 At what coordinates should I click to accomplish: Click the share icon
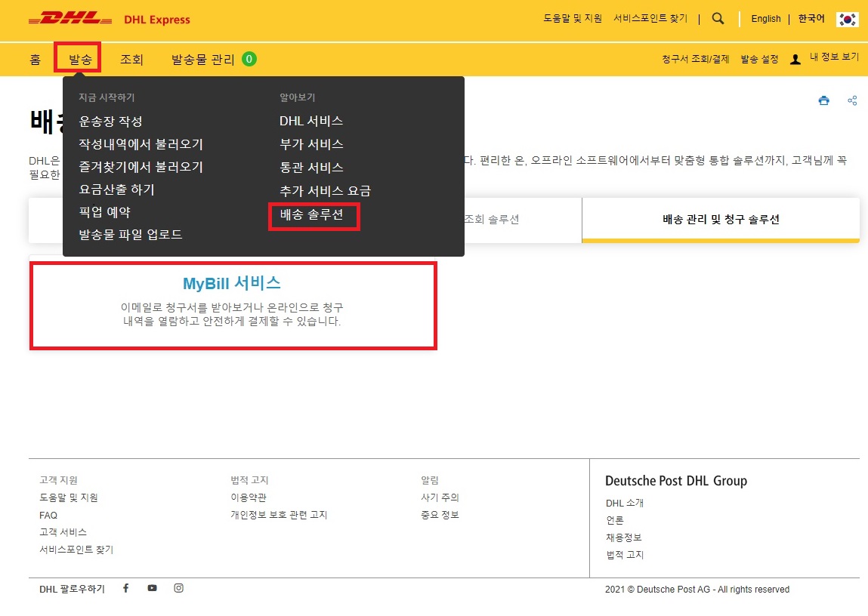click(852, 100)
